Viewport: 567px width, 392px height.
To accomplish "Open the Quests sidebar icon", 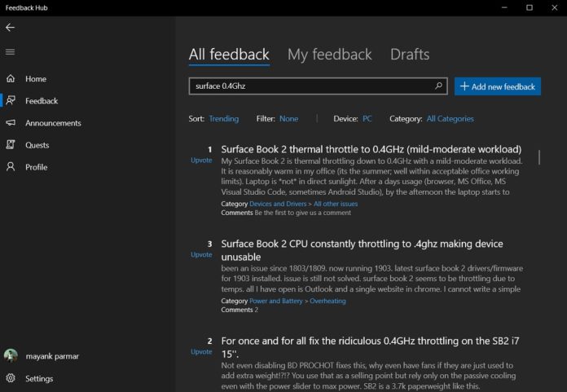I will [11, 145].
